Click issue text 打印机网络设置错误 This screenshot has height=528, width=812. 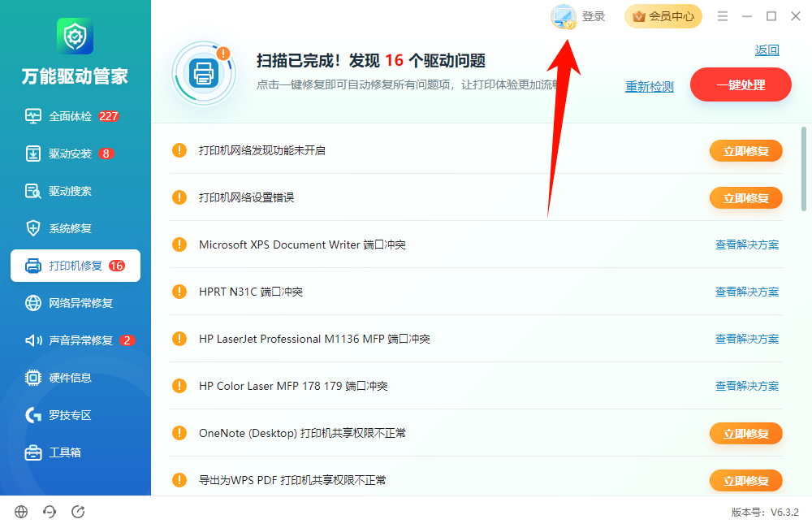247,197
